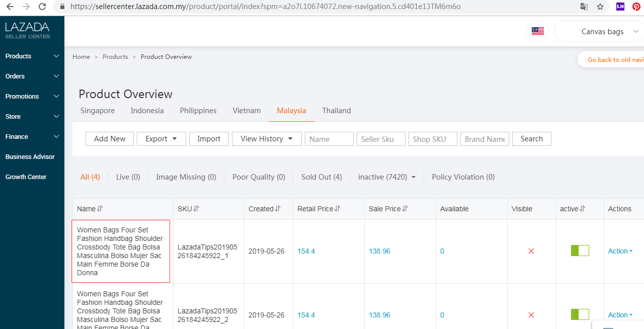
Task: Select the Sold Out (4) filter tab
Action: [x=321, y=177]
